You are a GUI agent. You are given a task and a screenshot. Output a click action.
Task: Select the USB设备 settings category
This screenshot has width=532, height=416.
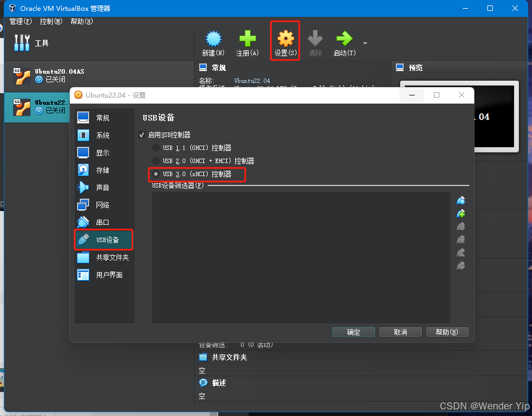click(x=104, y=240)
